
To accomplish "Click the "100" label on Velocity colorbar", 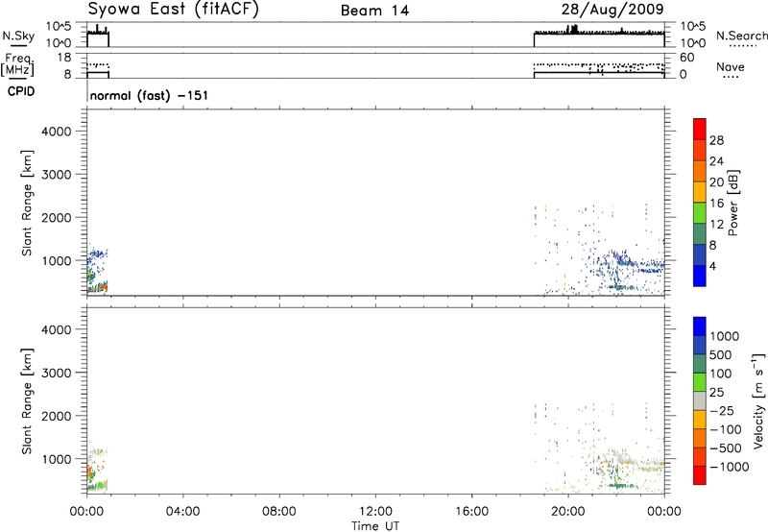I will pos(721,374).
